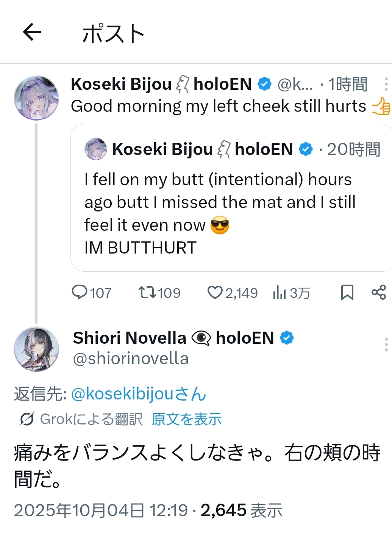Like the post with 2,149 hearts

tap(215, 292)
